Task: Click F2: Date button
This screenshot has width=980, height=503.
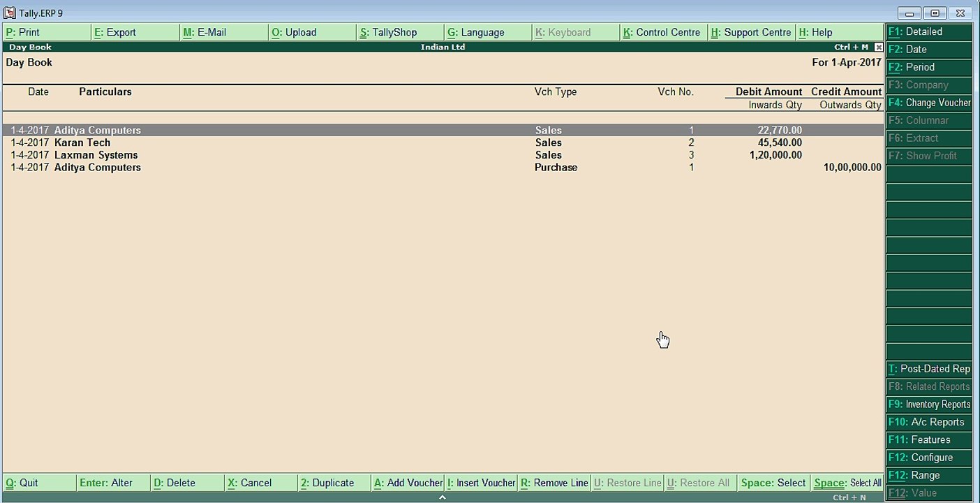Action: tap(928, 50)
